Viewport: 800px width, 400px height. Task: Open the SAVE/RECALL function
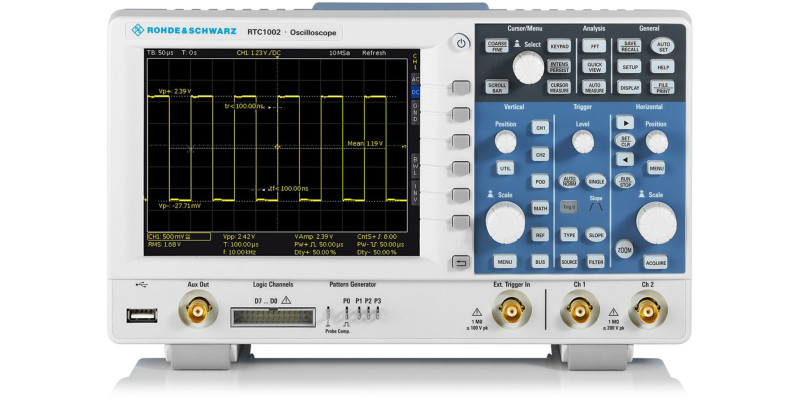tap(629, 45)
